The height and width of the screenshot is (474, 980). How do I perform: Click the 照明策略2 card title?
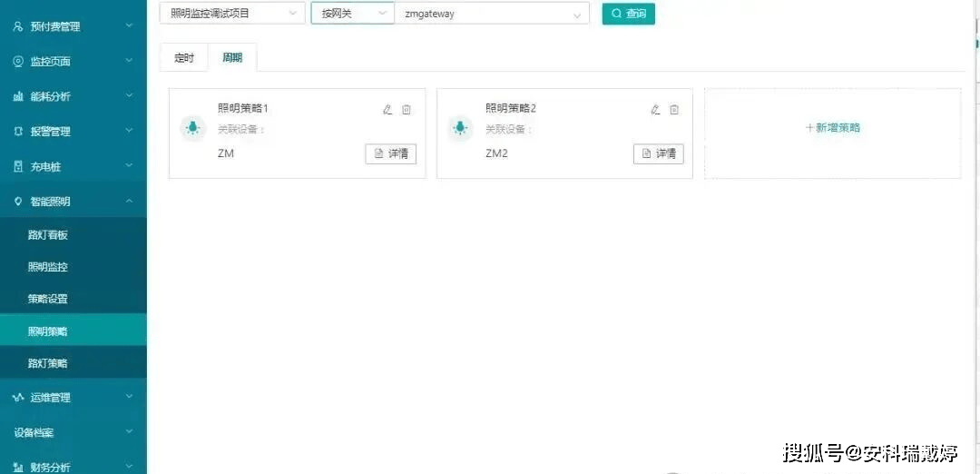[x=511, y=108]
